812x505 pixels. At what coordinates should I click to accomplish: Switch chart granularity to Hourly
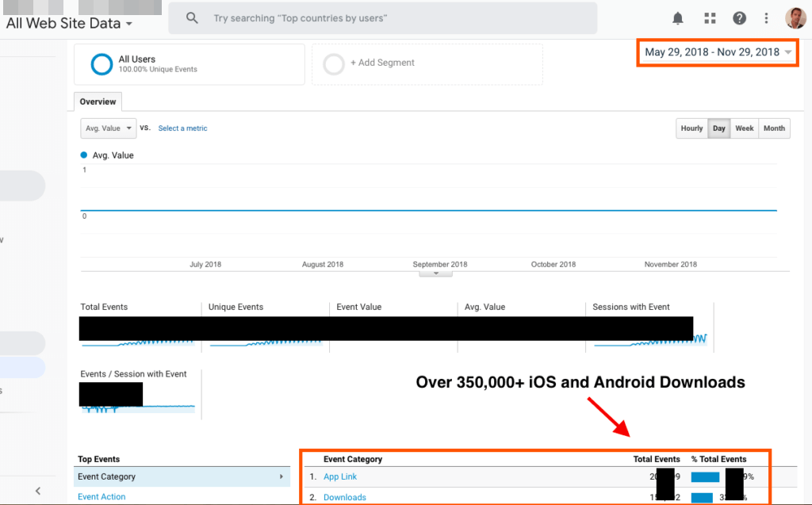[x=691, y=128]
